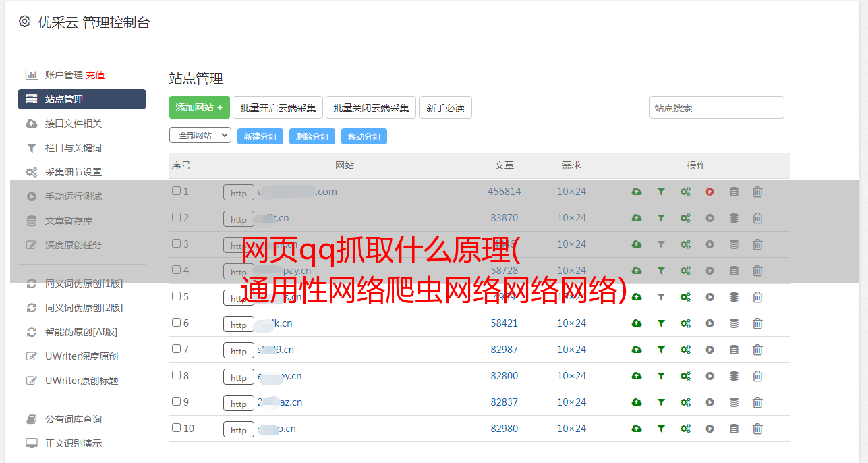Tick the checkbox for row 2

[x=176, y=217]
